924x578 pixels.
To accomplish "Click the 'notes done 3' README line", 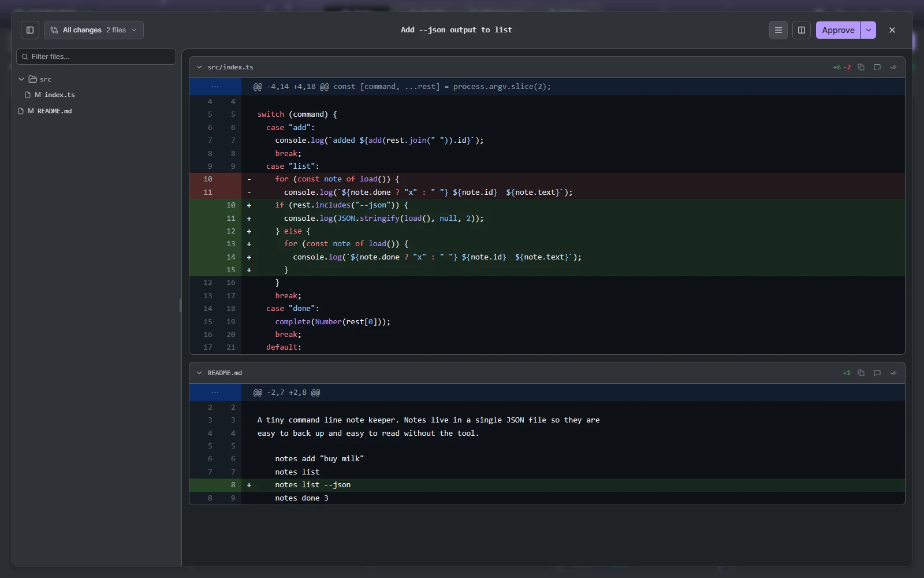I will [547, 498].
